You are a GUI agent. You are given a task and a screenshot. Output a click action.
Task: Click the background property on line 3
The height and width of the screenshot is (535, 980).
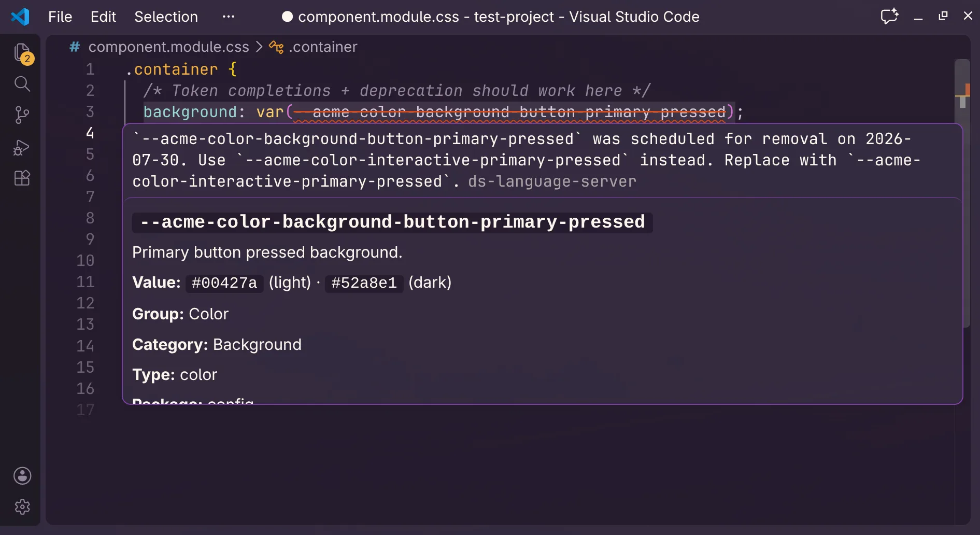click(x=190, y=112)
